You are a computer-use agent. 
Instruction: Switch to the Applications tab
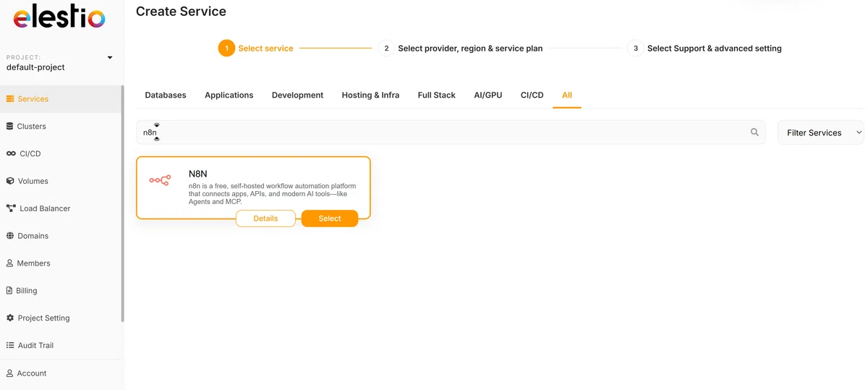coord(229,95)
